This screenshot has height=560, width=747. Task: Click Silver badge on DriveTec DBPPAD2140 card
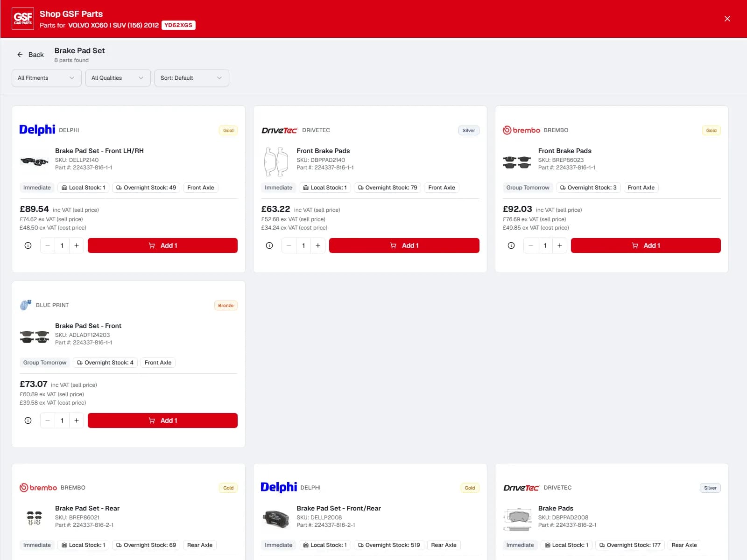(469, 131)
